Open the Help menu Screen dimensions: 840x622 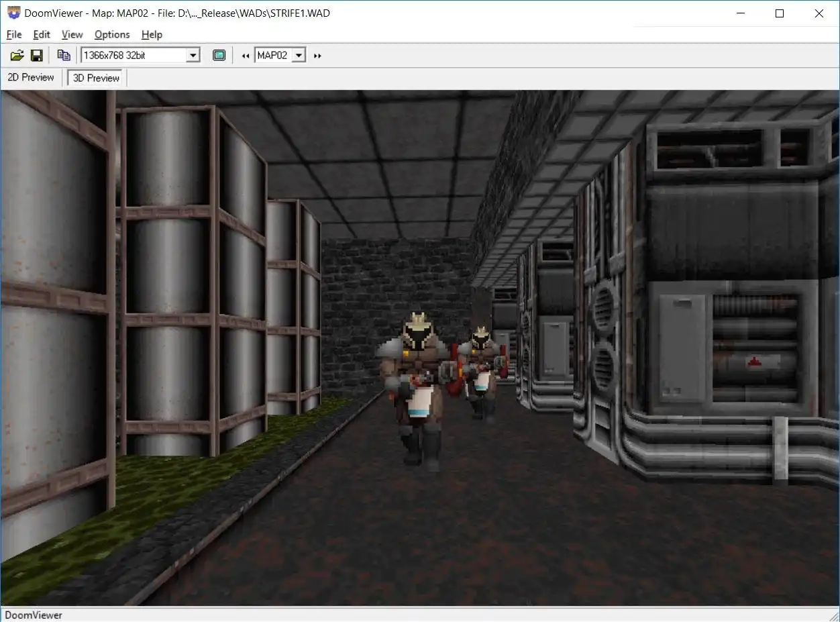pyautogui.click(x=152, y=34)
